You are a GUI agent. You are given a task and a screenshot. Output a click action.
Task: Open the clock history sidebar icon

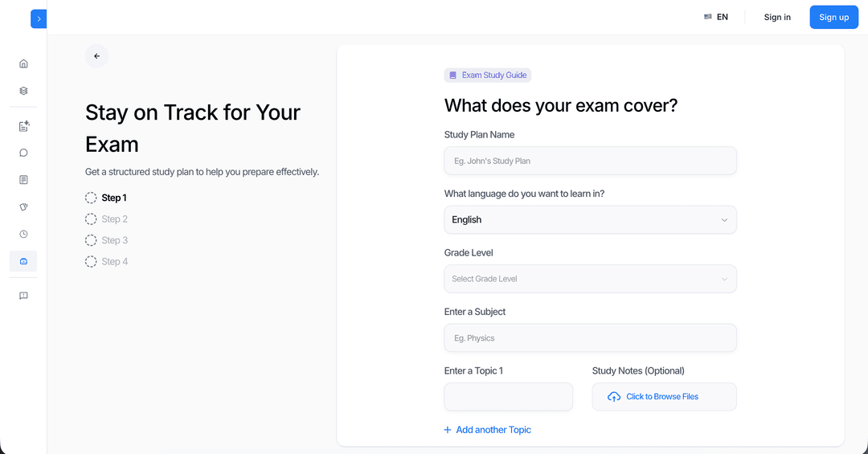point(23,234)
